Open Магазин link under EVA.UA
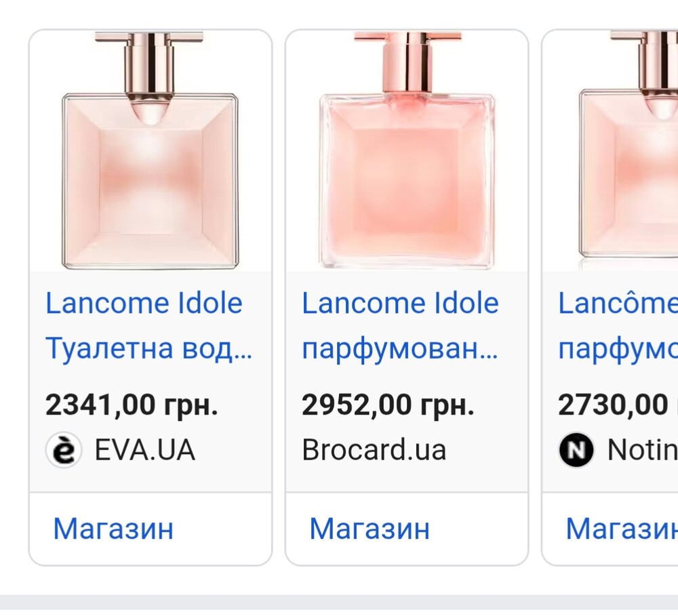The image size is (678, 616). (113, 529)
